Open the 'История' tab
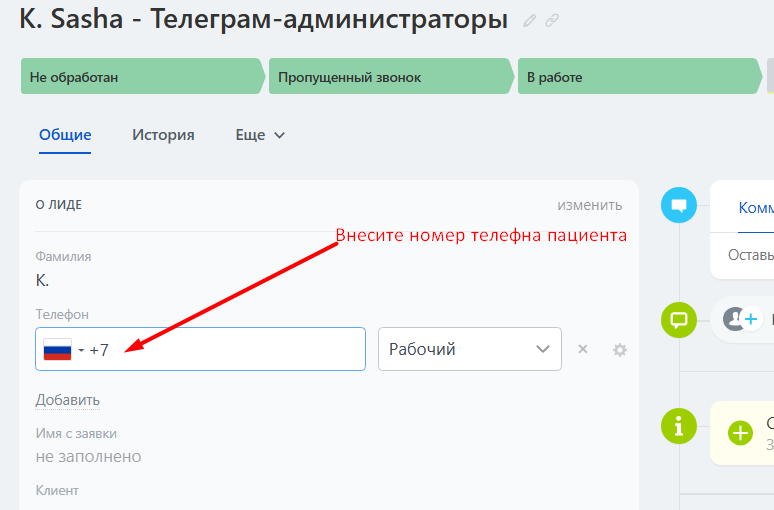Screen dimensions: 774x510 [x=163, y=135]
